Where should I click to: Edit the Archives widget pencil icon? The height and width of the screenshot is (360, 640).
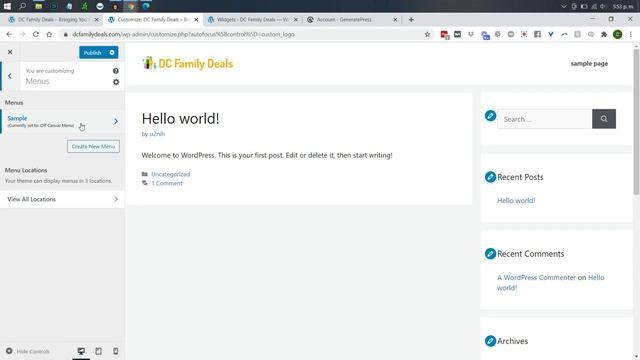491,341
